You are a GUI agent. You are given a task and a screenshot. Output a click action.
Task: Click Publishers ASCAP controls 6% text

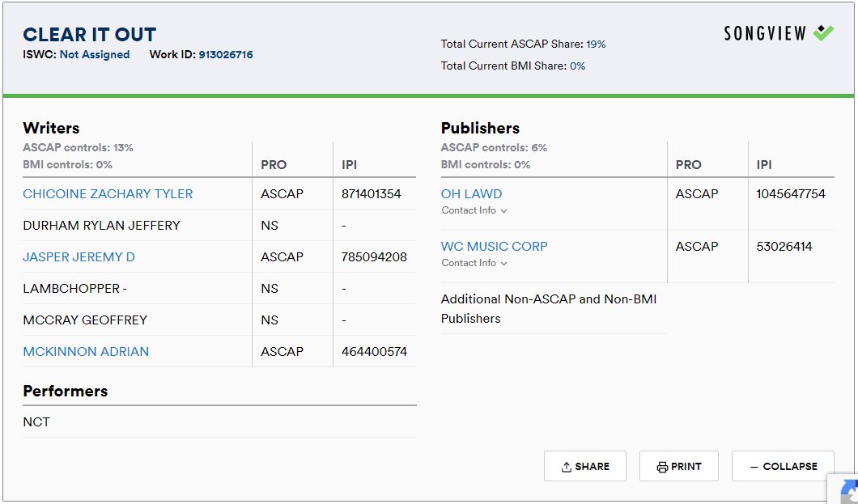point(494,147)
